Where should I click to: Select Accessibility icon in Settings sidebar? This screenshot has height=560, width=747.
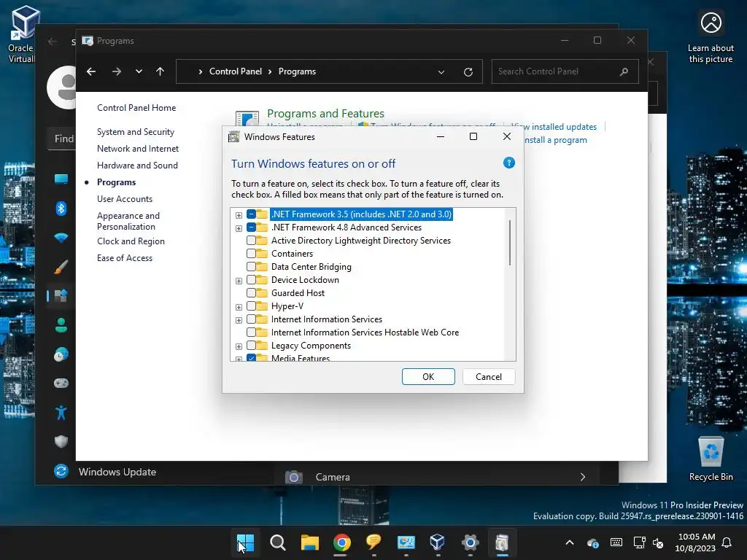tap(61, 413)
